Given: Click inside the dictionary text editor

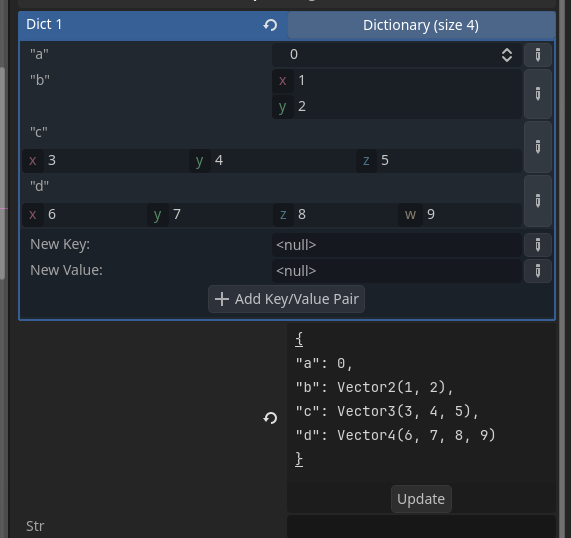Looking at the screenshot, I should click(x=421, y=401).
